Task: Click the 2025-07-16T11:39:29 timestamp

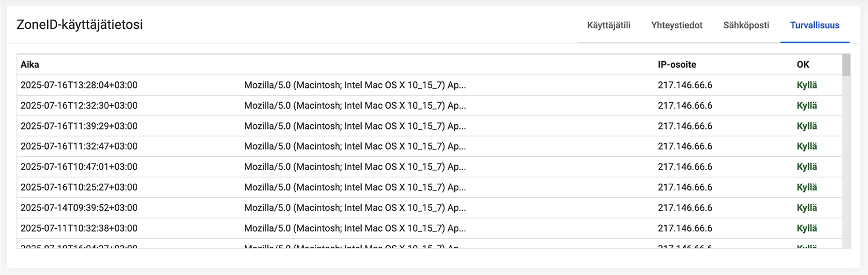Action: [79, 126]
